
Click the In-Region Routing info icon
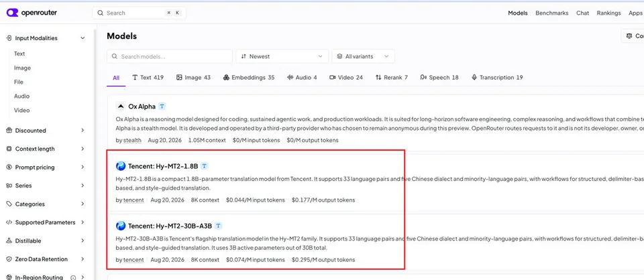coord(74,277)
